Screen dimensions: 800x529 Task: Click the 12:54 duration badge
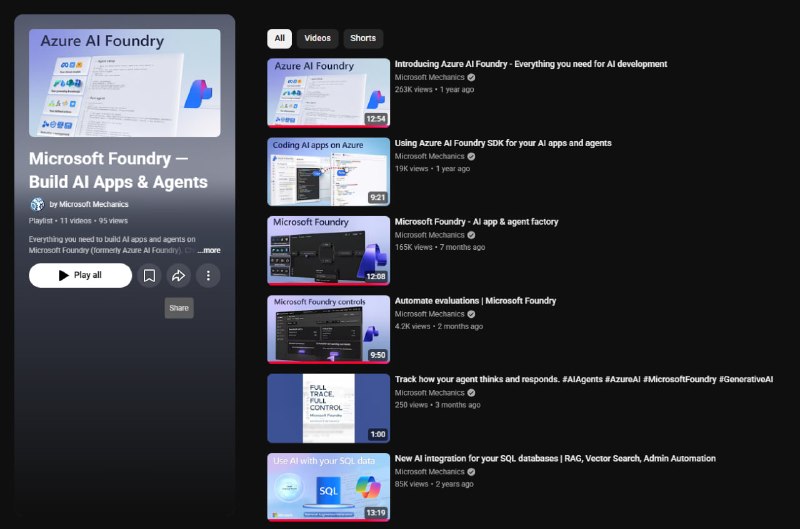pos(376,119)
